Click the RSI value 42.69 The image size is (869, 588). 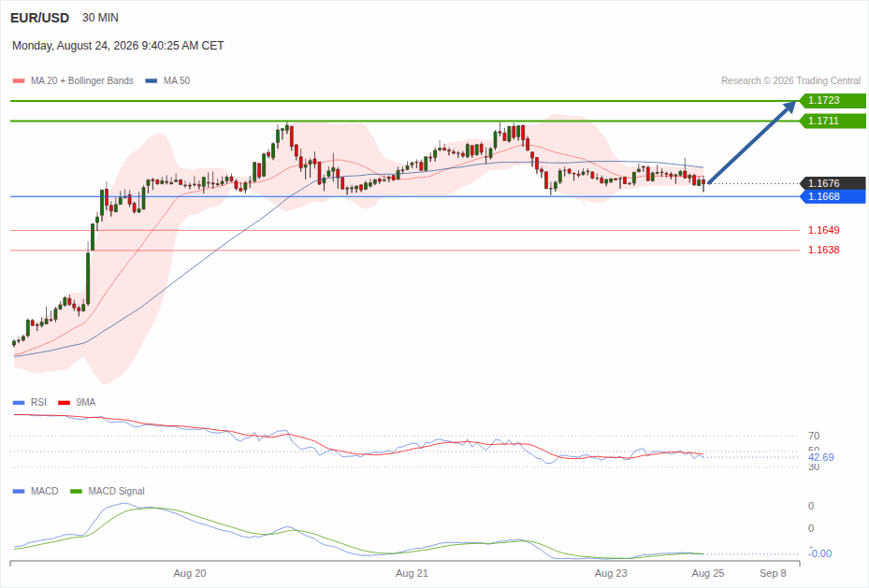point(820,457)
